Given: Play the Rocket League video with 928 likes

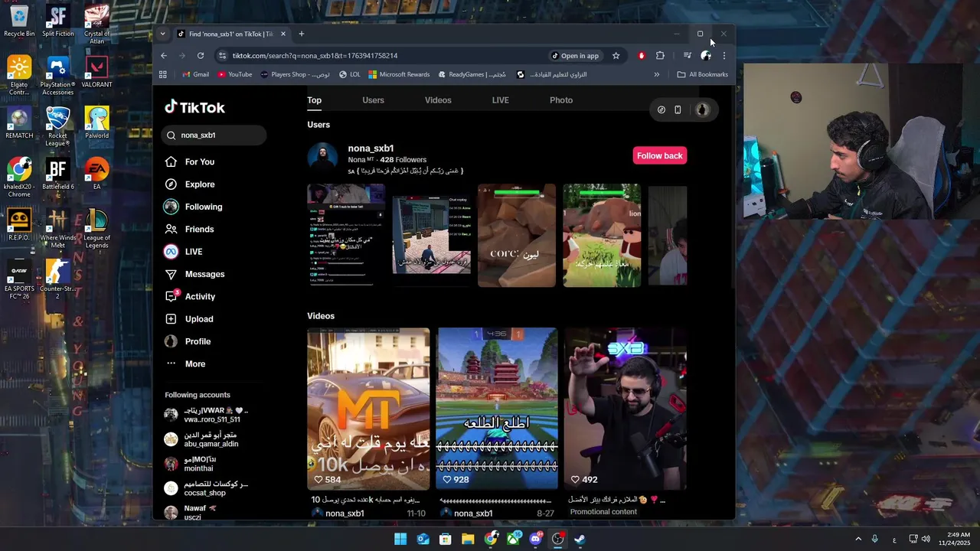Looking at the screenshot, I should click(x=497, y=409).
